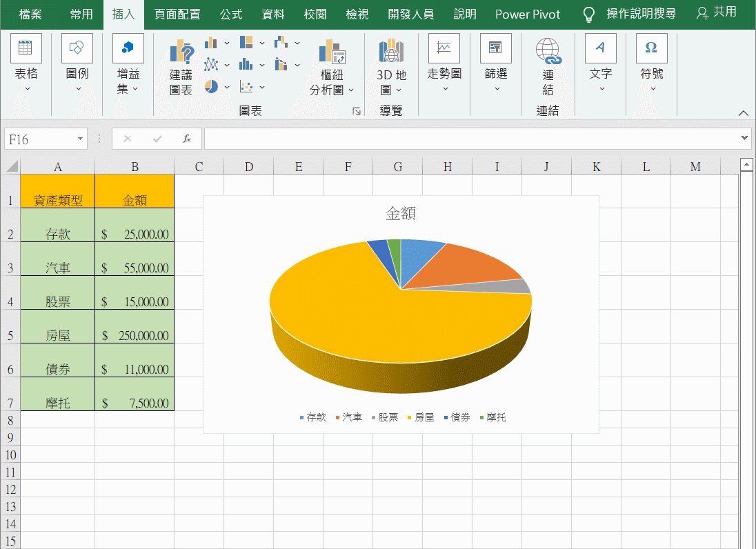This screenshot has height=549, width=756.
Task: Open the 表格 (Tables) group icon
Action: 26,48
